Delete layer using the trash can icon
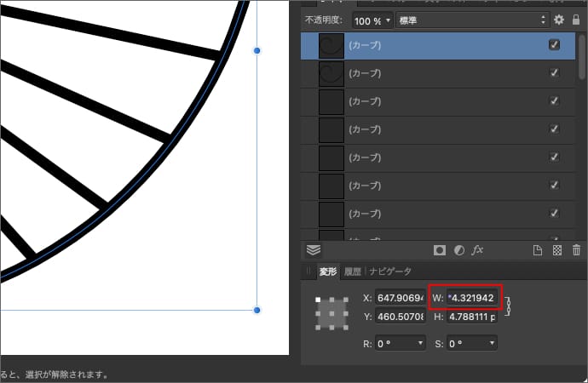Image resolution: width=588 pixels, height=383 pixels. tap(576, 250)
